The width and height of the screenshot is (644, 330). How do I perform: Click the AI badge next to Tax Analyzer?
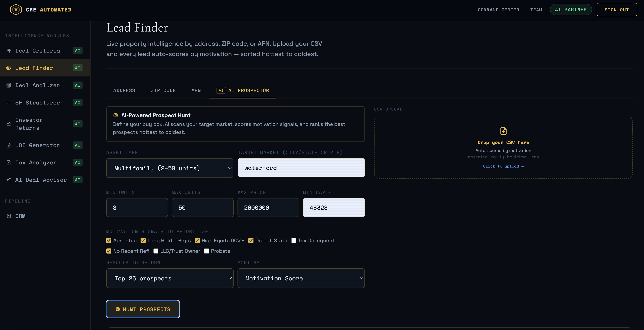click(77, 163)
